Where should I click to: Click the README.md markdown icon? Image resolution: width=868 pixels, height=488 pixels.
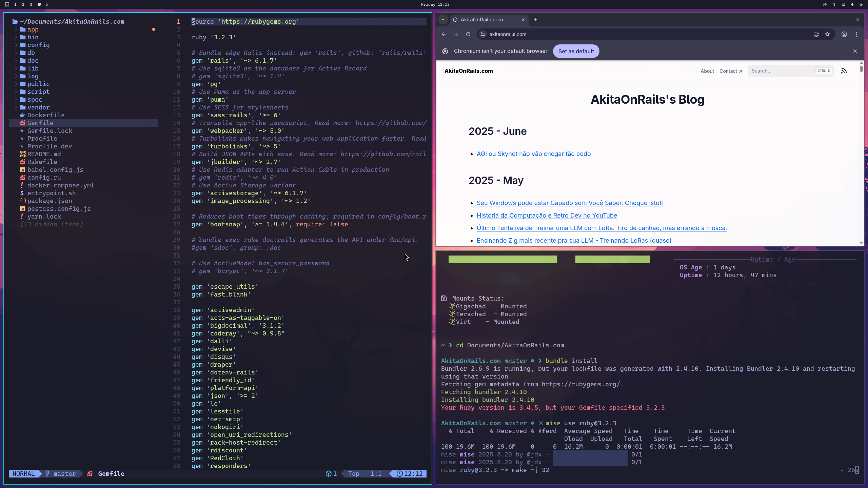pos(23,154)
